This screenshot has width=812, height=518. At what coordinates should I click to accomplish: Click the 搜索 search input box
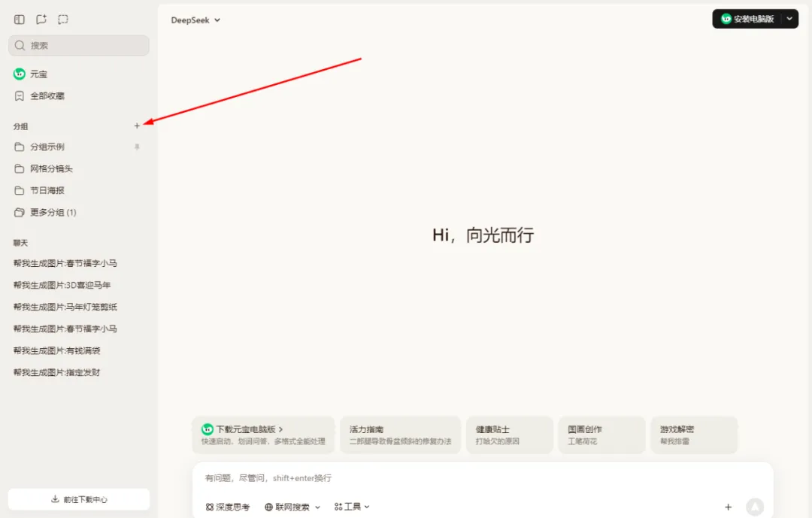[x=78, y=45]
